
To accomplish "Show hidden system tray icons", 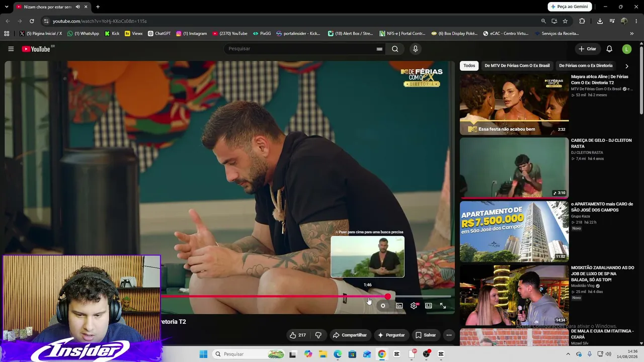I will click(569, 354).
